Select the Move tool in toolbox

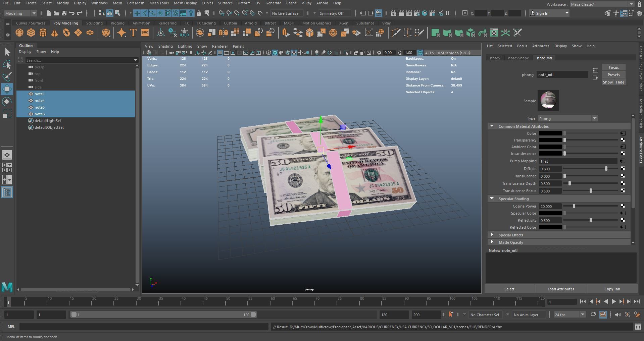[x=7, y=89]
